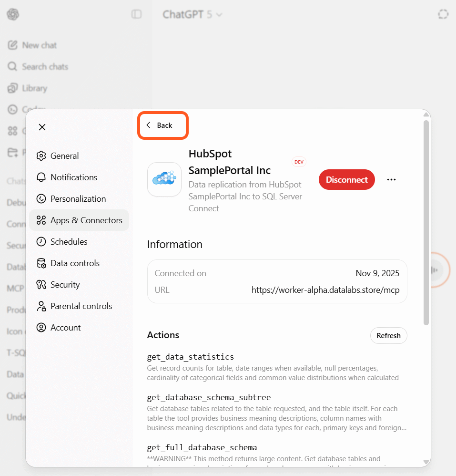Image resolution: width=456 pixels, height=476 pixels.
Task: Switch to the Personalization settings section
Action: pyautogui.click(x=78, y=198)
